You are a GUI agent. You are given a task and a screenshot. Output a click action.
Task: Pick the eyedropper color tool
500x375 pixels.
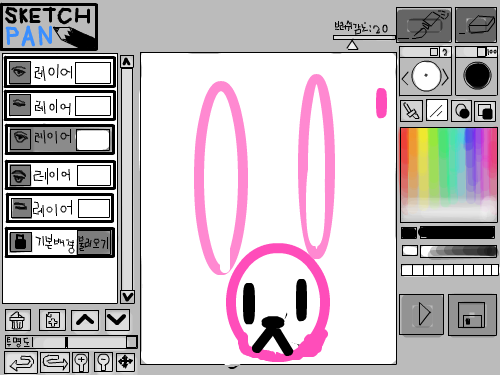click(x=411, y=111)
